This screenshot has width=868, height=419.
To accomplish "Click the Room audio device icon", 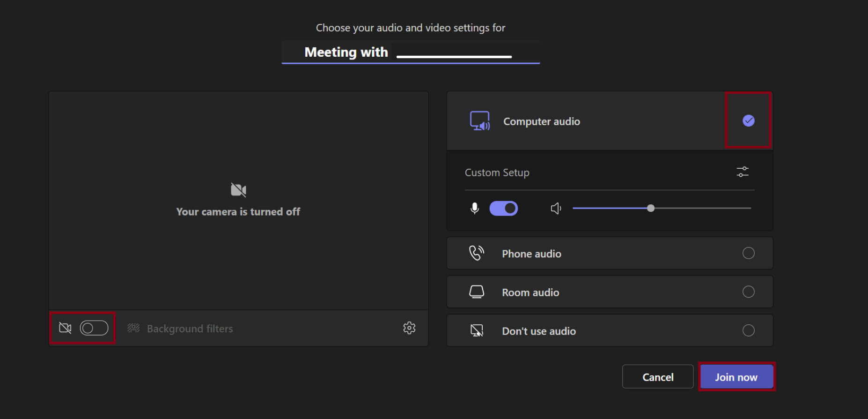I will pos(477,292).
